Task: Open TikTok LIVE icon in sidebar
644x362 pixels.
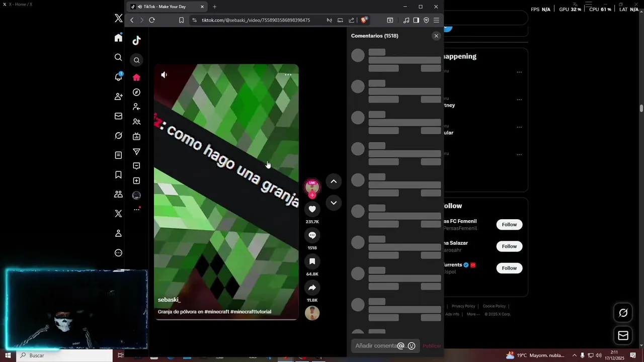Action: pyautogui.click(x=136, y=136)
